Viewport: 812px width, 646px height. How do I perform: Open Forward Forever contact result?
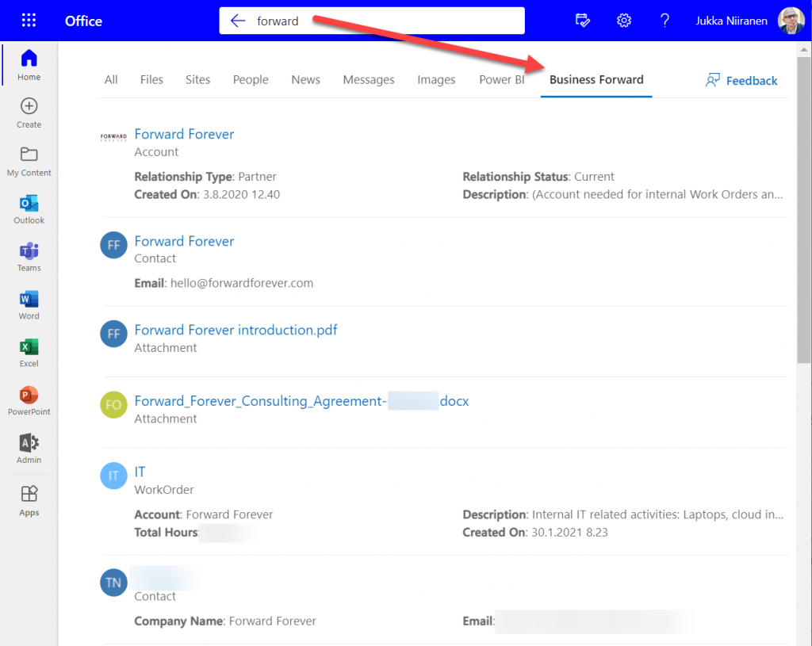pyautogui.click(x=184, y=241)
